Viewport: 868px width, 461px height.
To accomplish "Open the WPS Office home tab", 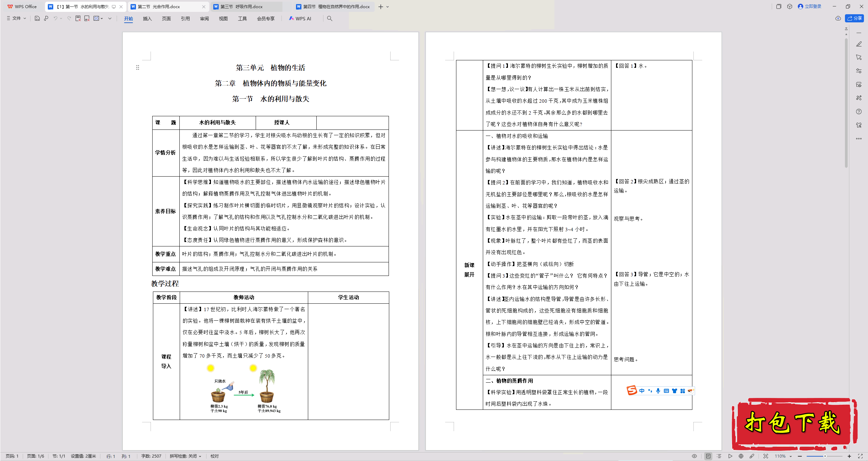I will pyautogui.click(x=22, y=7).
